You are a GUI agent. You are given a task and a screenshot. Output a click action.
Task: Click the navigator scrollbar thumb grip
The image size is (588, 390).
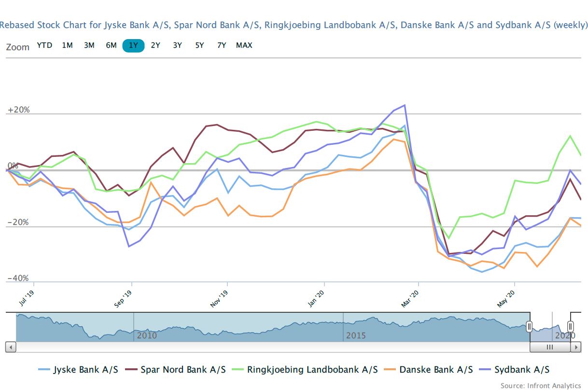coord(550,347)
